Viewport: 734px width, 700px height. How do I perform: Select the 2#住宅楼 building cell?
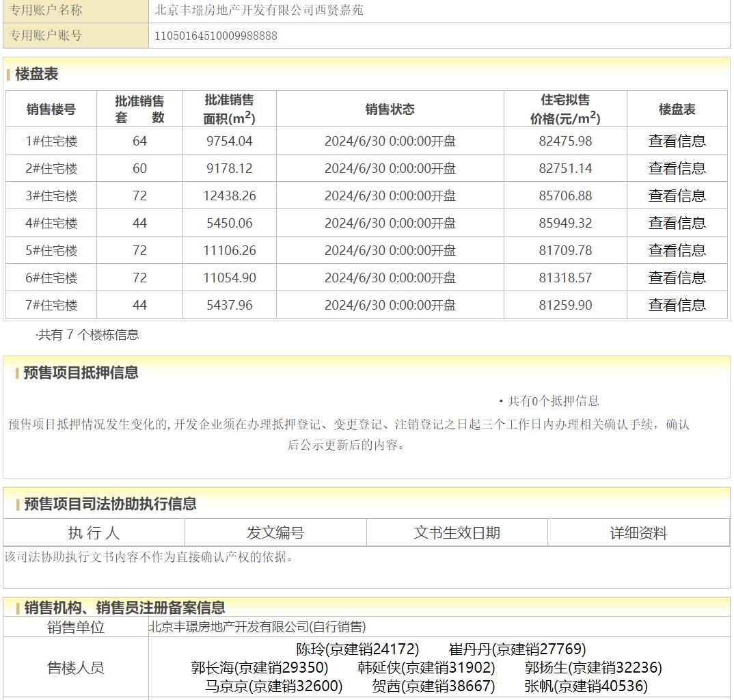[51, 168]
